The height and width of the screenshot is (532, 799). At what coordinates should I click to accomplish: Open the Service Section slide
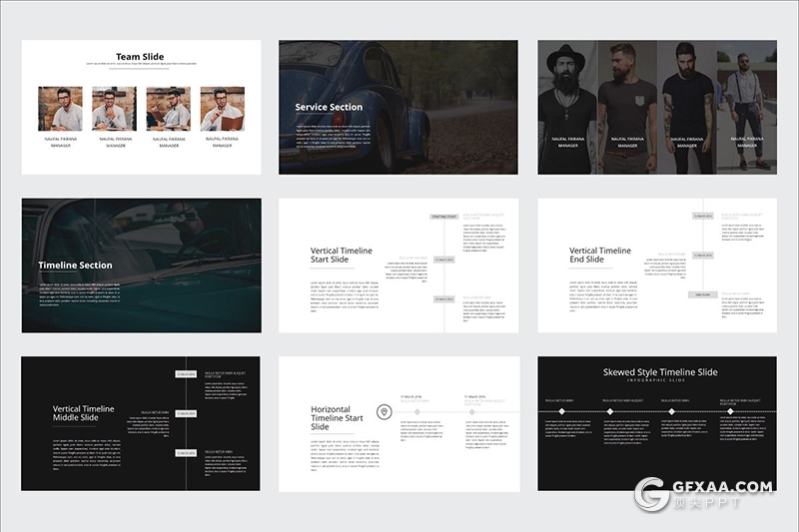(x=398, y=107)
